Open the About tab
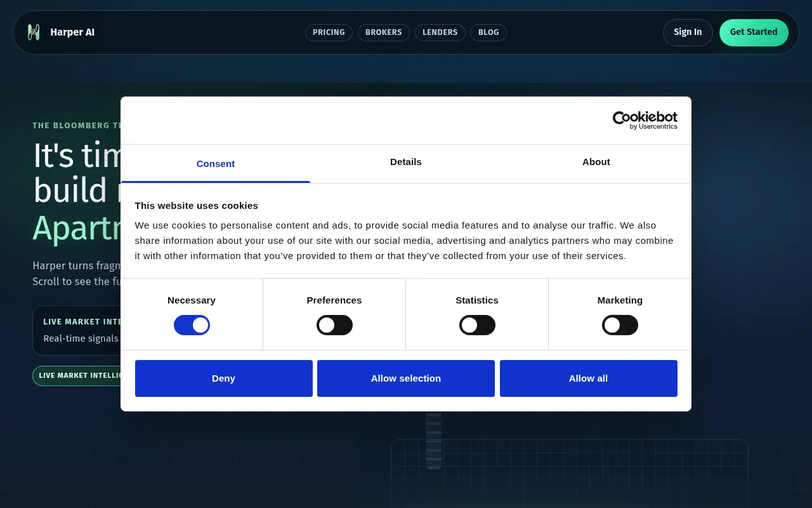This screenshot has height=508, width=812. tap(596, 162)
